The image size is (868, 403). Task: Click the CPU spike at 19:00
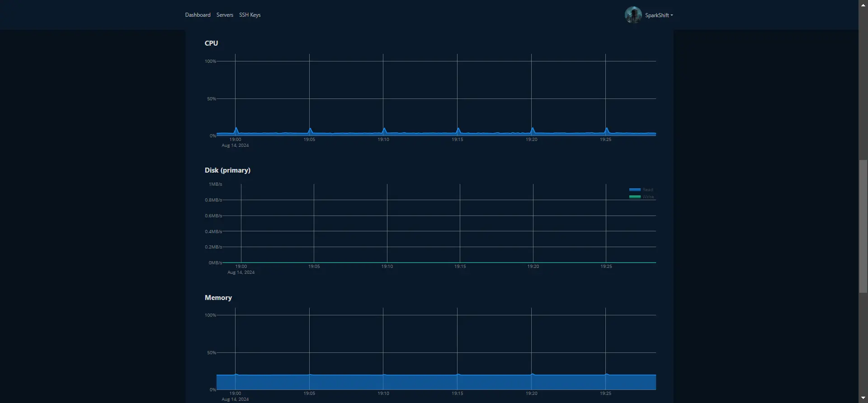tap(236, 130)
